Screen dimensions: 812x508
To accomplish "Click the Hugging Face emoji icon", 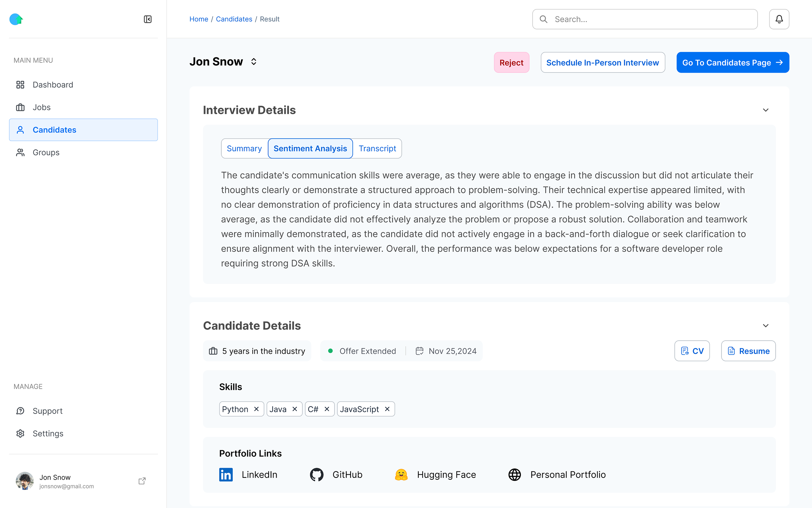I will click(x=401, y=475).
